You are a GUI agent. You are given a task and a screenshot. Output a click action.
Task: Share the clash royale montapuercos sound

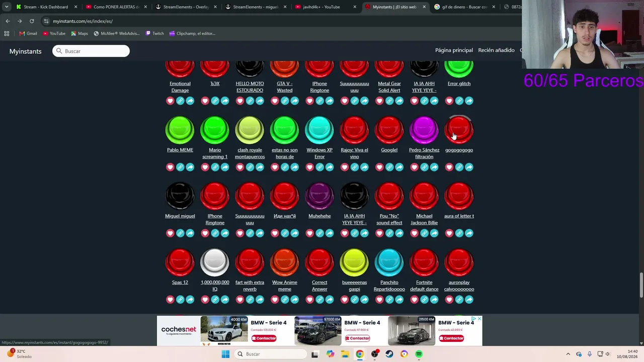click(x=260, y=167)
